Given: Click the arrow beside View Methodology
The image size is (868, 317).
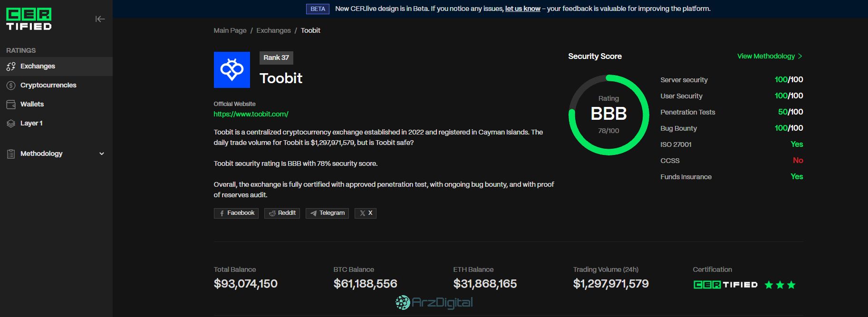Looking at the screenshot, I should coord(800,56).
